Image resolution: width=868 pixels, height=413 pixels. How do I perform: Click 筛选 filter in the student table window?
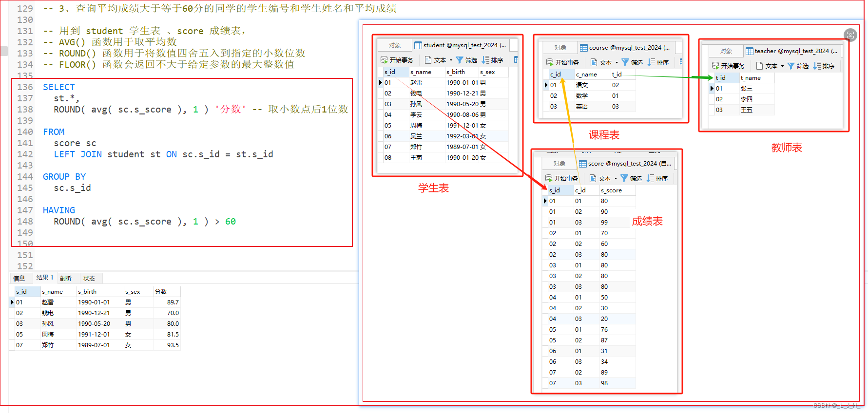[466, 60]
